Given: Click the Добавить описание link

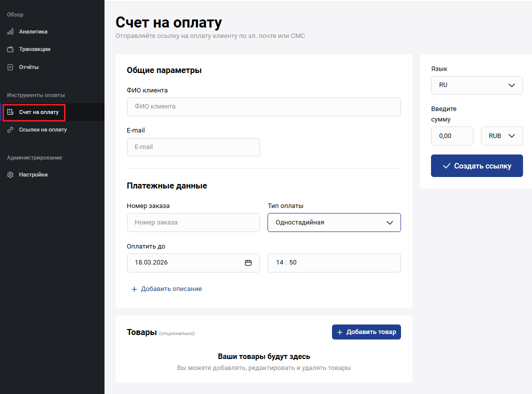Looking at the screenshot, I should click(x=171, y=289).
